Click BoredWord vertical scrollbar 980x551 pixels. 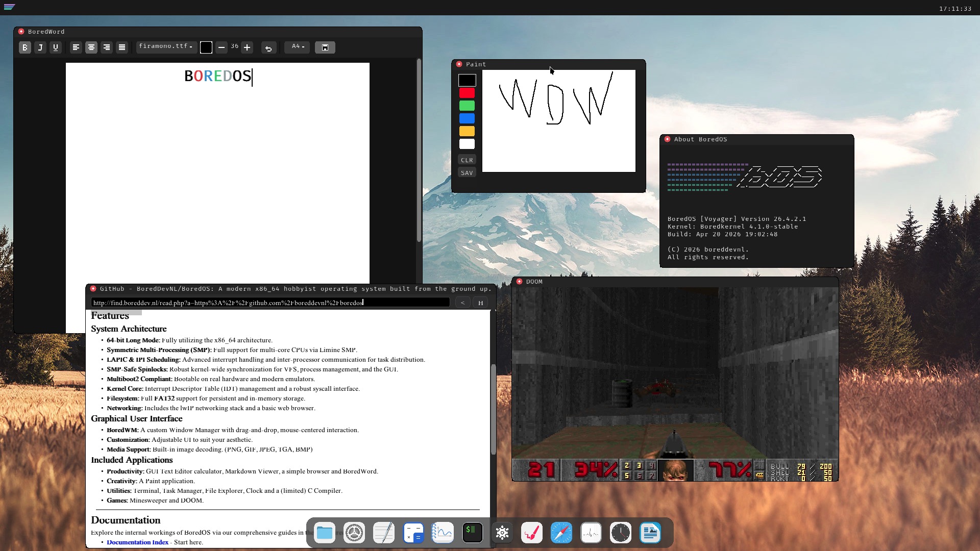(x=419, y=151)
